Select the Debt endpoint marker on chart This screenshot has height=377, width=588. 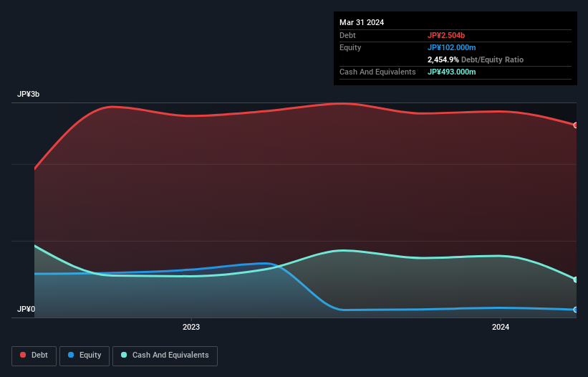[576, 125]
